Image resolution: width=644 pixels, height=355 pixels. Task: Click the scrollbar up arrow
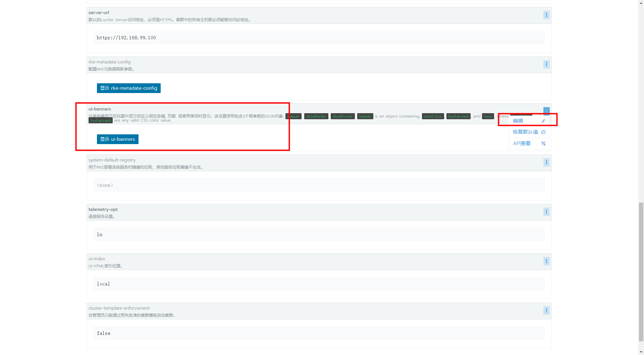641,2
